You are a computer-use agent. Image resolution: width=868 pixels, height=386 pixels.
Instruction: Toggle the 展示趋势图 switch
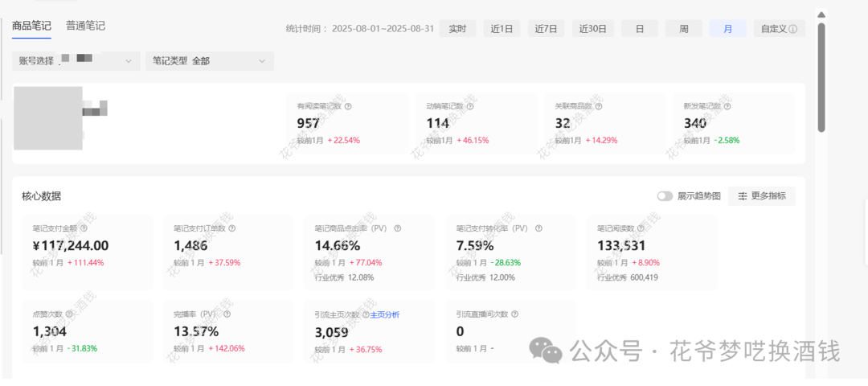(665, 196)
